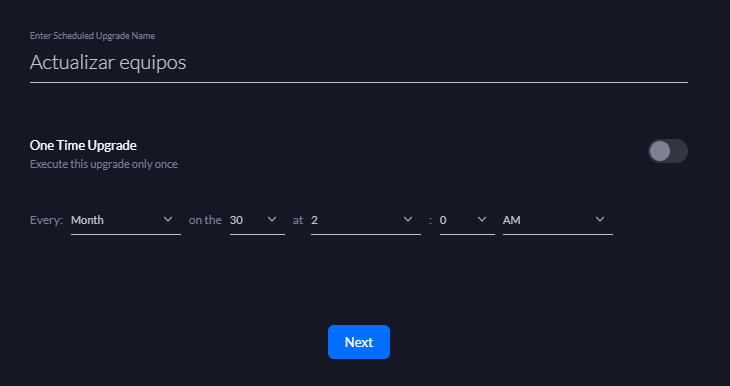This screenshot has height=386, width=730.
Task: Open the hour dropdown showing 2
Action: click(x=365, y=220)
